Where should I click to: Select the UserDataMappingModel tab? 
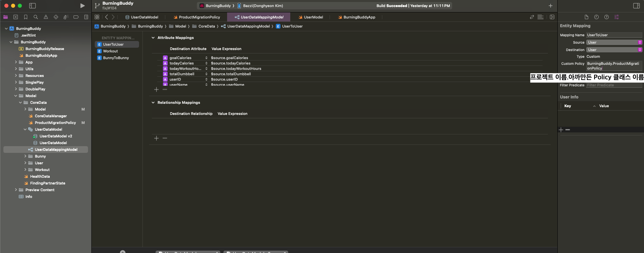pyautogui.click(x=259, y=17)
